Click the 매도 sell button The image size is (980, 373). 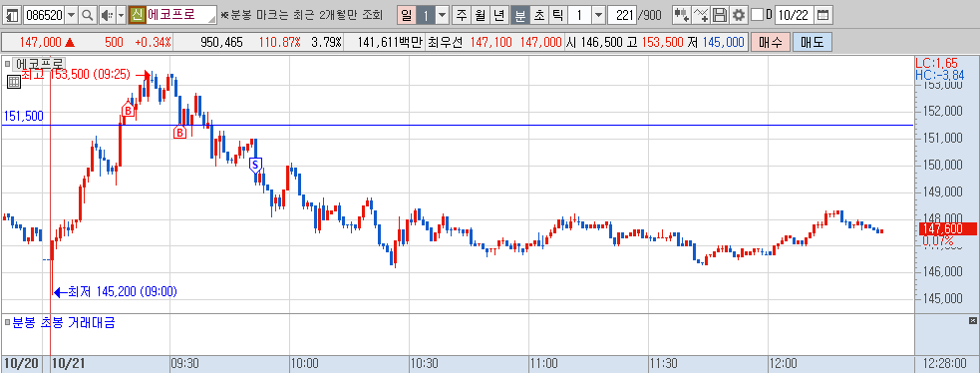812,43
